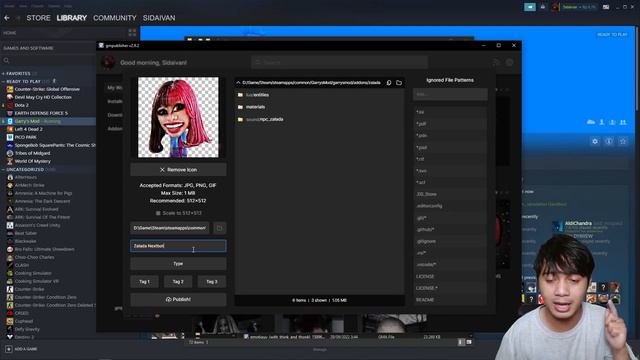Click HOME in the Steam library sidebar
Image resolution: width=640 pixels, height=360 pixels.
(10, 33)
